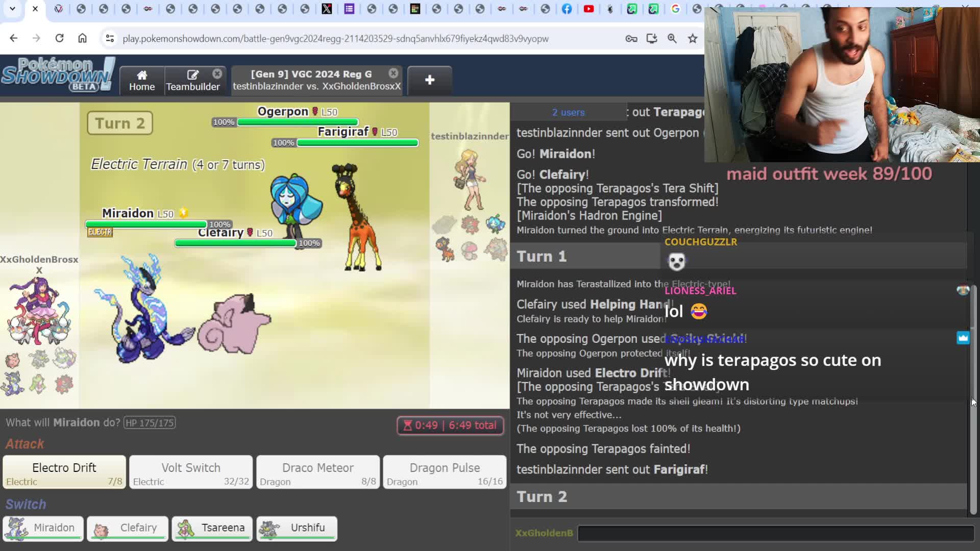Viewport: 980px width, 551px height.
Task: Switch to the Google browser tab
Action: tap(675, 9)
